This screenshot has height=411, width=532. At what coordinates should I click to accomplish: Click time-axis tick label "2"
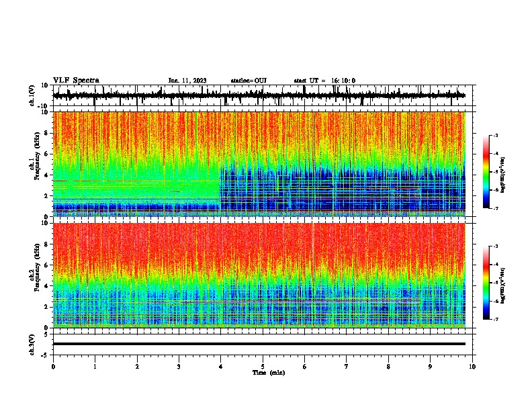137,367
